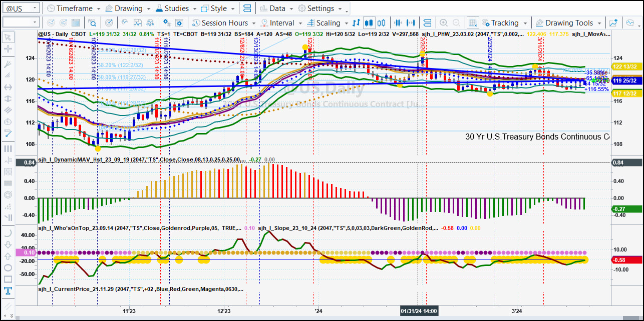Image resolution: width=644 pixels, height=321 pixels.
Task: Select the ellipse drawing tool
Action: pos(8,267)
